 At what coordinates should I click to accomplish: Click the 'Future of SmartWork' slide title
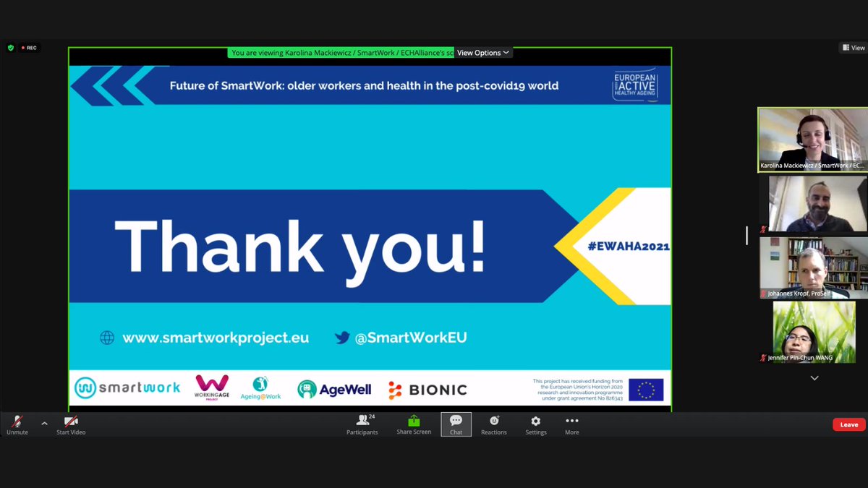(364, 85)
